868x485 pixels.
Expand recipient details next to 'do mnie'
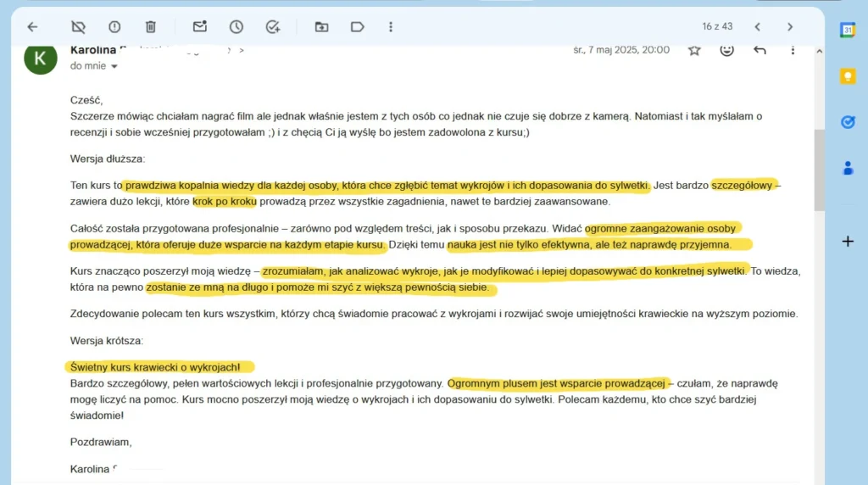[114, 66]
